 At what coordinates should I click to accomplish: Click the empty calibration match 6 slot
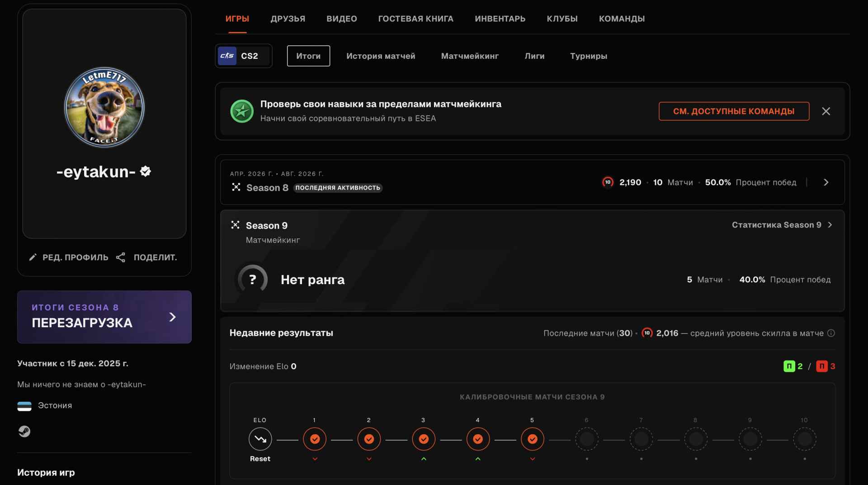point(587,439)
